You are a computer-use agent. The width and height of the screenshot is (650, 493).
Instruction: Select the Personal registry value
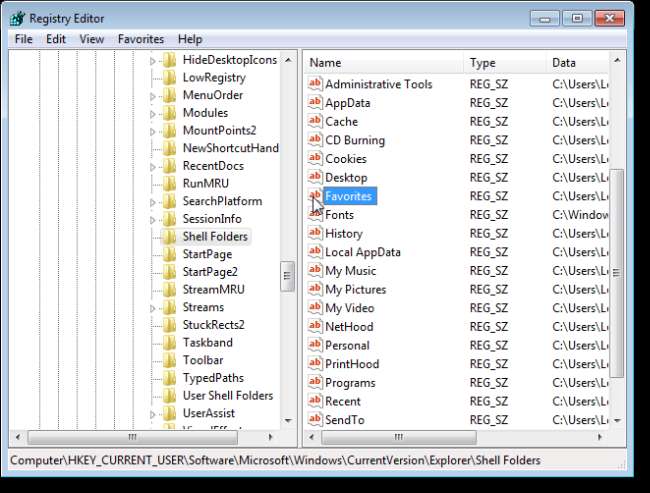click(x=347, y=345)
